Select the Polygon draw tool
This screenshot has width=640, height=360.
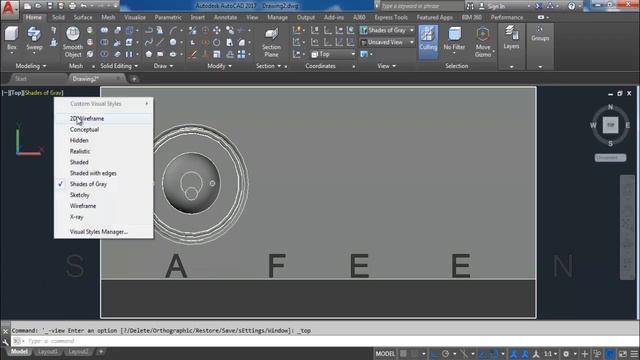tap(149, 54)
